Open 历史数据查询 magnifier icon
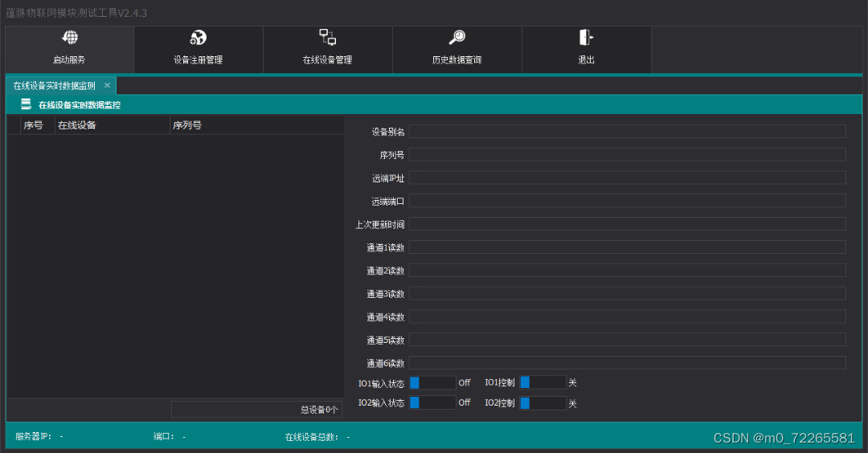This screenshot has width=868, height=453. [x=457, y=38]
